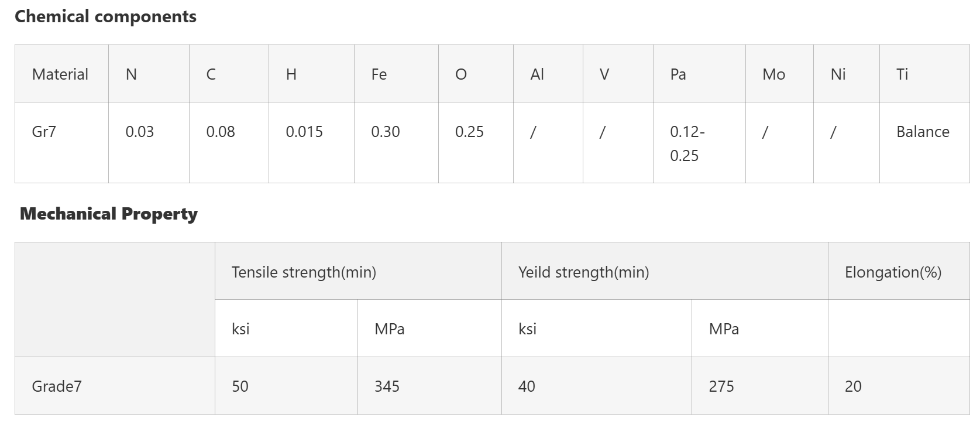Click the "Tensile strength(min)" header cell
The width and height of the screenshot is (980, 421).
pos(304,272)
